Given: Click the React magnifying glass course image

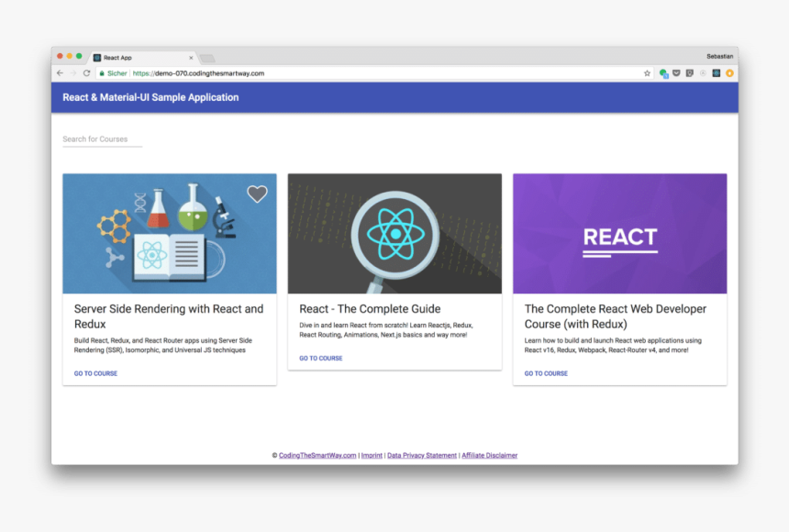Looking at the screenshot, I should 394,234.
